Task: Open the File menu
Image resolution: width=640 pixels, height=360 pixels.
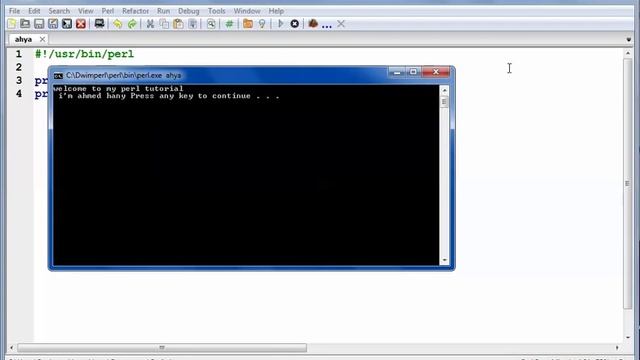Action: click(x=14, y=11)
